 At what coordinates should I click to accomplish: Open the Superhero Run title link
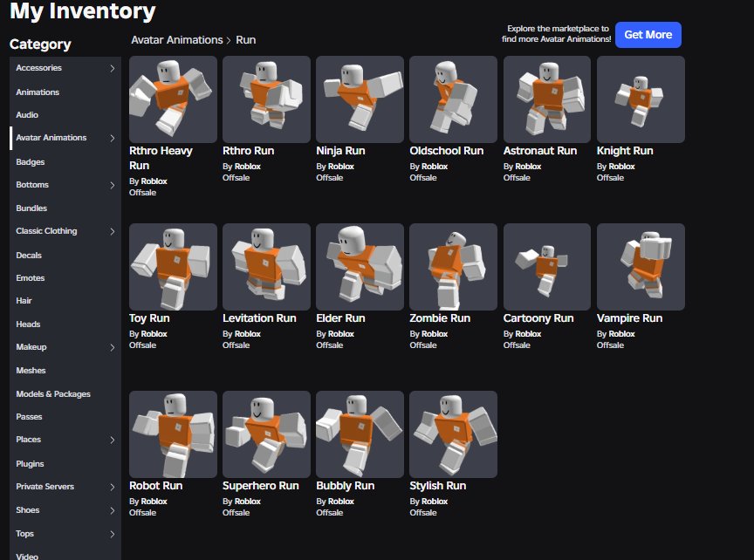click(261, 486)
